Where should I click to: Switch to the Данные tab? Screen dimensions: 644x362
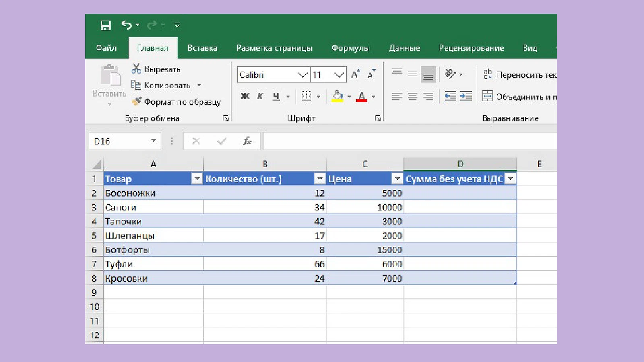405,48
